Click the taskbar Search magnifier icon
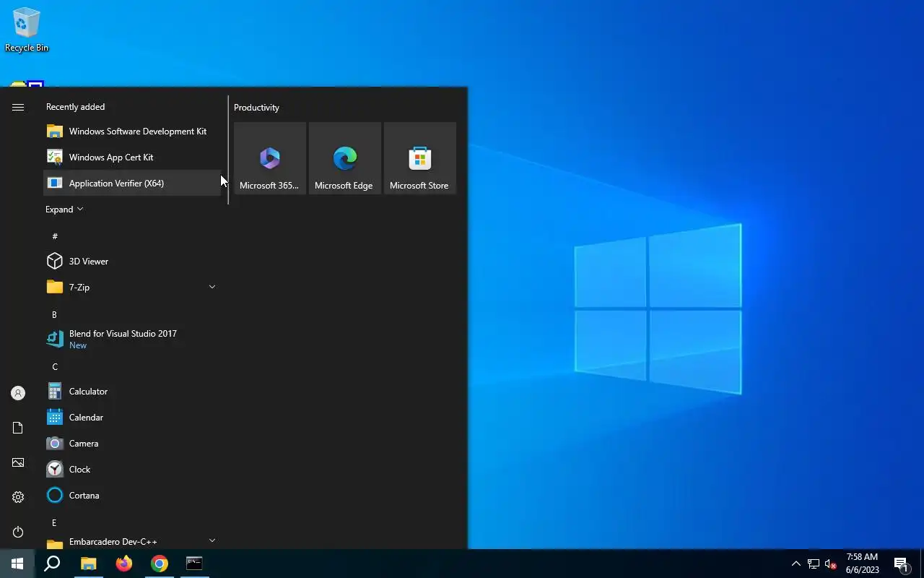 coord(52,564)
